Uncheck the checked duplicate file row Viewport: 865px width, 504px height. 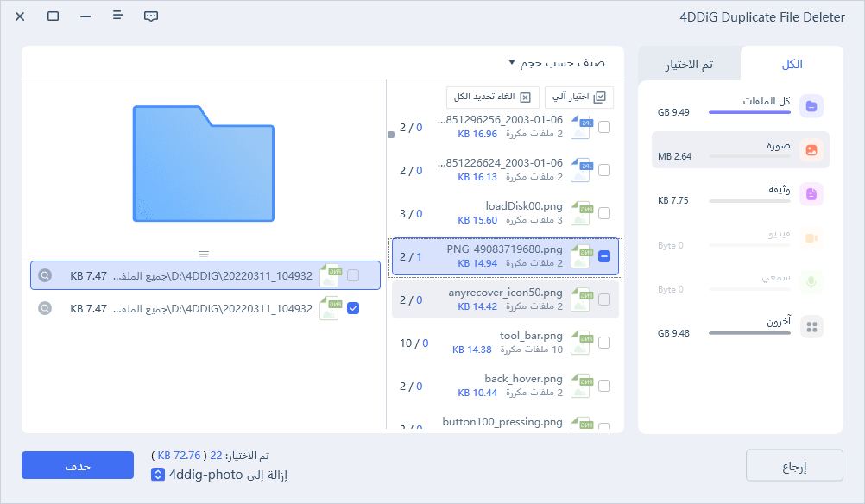click(353, 308)
